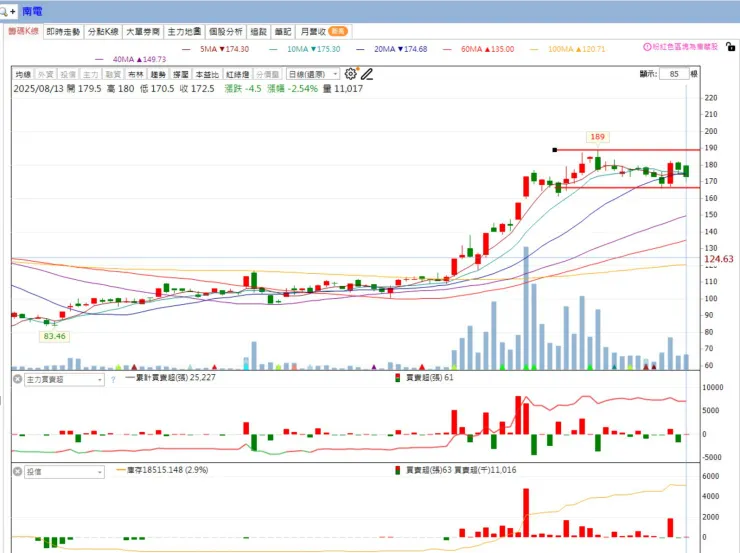Click the black anchor of the 190 line
740x553 pixels.
555,150
